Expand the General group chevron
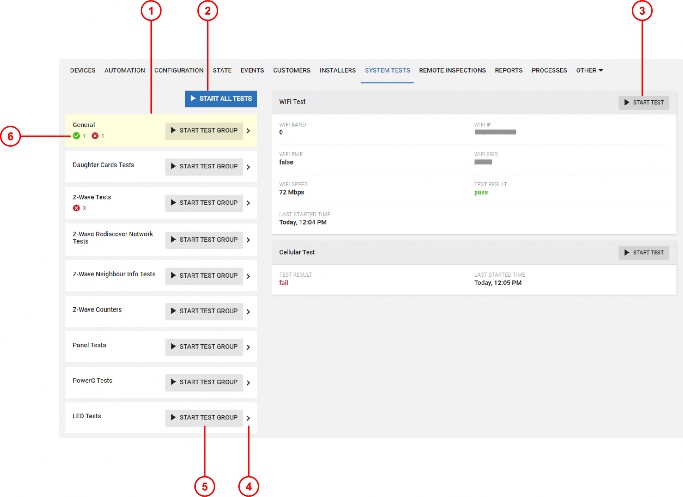The image size is (683, 497). tap(248, 131)
